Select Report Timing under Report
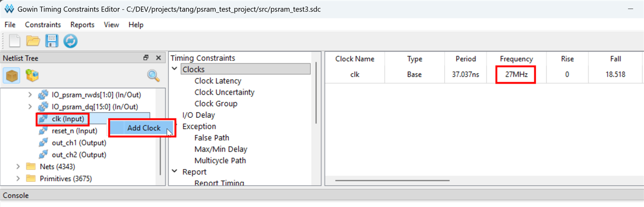Image resolution: width=644 pixels, height=207 pixels. click(219, 183)
